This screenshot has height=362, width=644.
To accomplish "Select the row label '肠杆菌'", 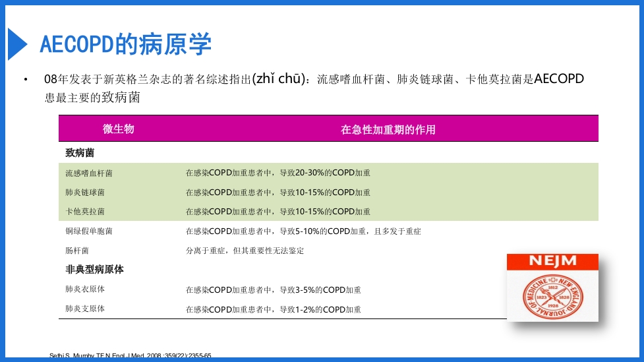I will 77,251.
